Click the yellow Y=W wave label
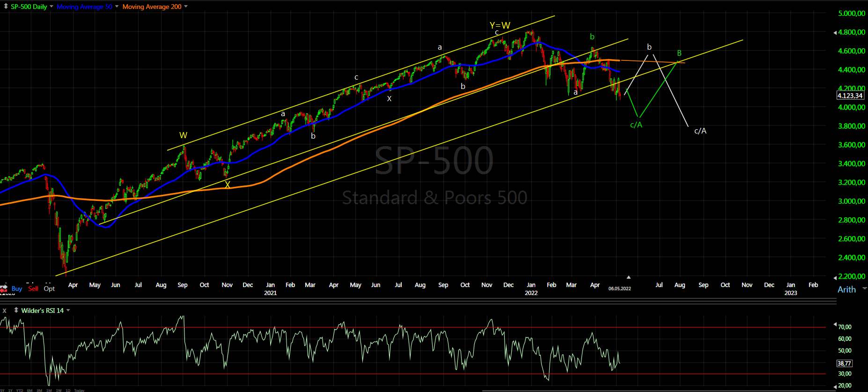Image resolution: width=868 pixels, height=392 pixels. (500, 25)
